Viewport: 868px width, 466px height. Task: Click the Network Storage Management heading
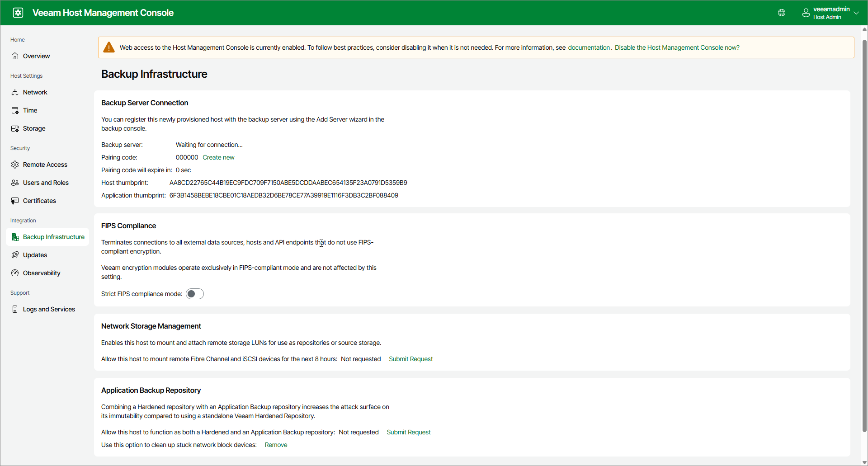click(151, 326)
